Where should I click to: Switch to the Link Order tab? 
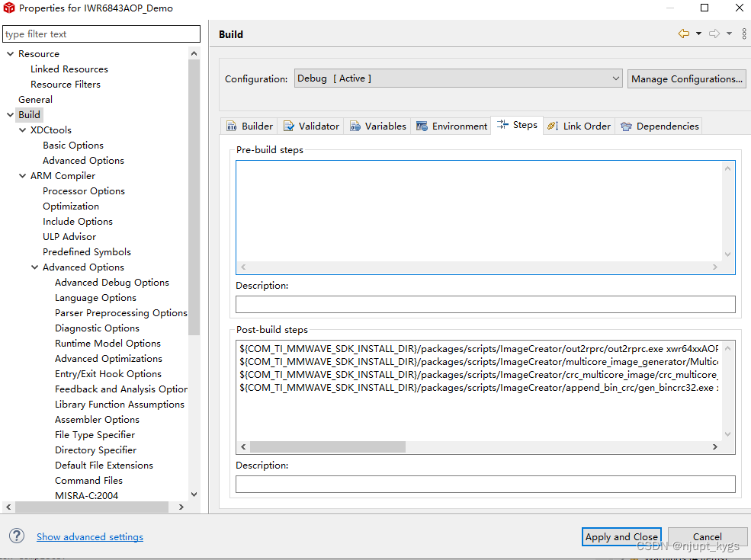click(579, 126)
